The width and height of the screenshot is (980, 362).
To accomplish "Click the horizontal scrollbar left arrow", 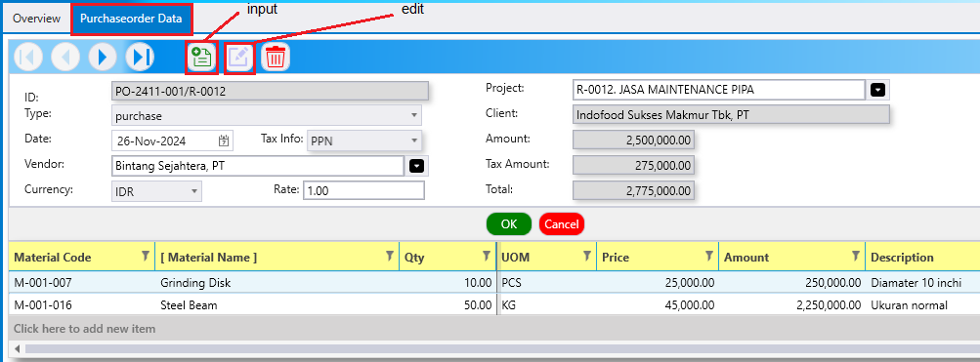I will click(17, 348).
